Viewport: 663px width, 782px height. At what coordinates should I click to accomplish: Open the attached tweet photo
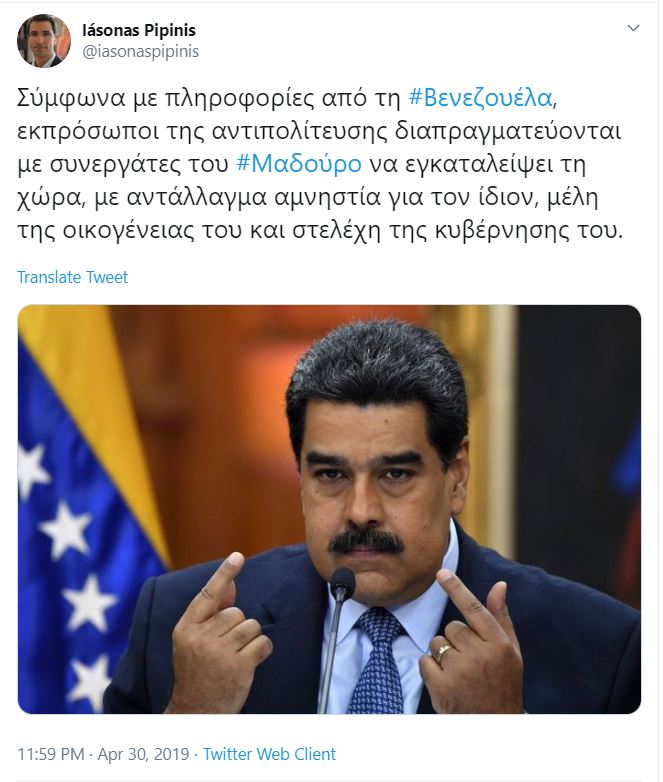329,509
